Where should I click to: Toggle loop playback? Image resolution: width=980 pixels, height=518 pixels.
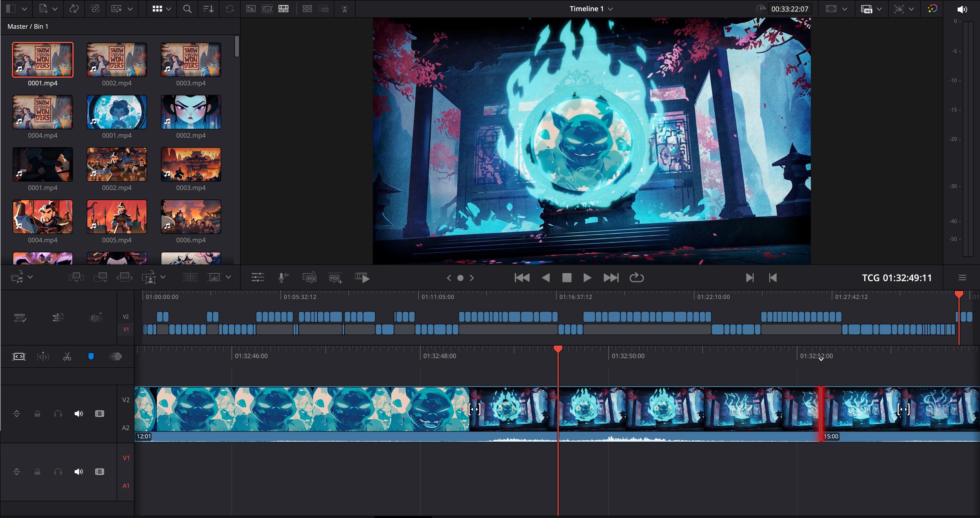[636, 278]
